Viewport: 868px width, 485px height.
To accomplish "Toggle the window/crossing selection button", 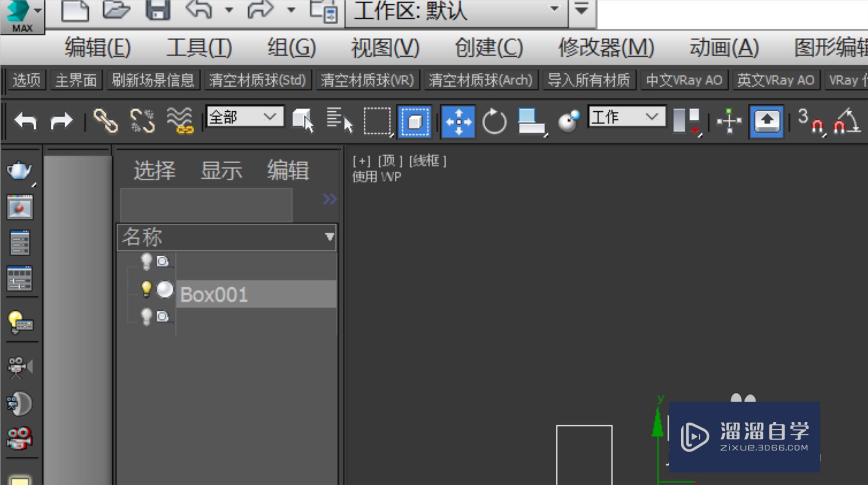I will click(414, 121).
